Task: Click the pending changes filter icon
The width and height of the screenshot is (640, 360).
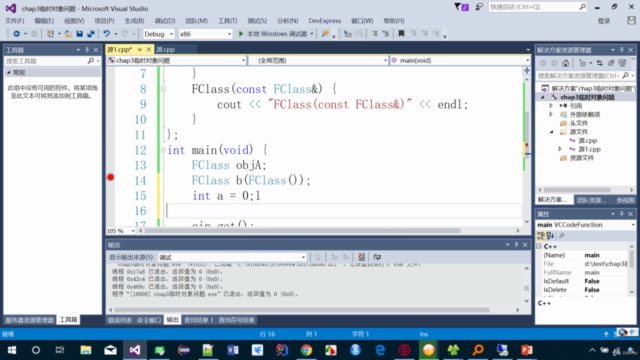Action: [x=583, y=63]
